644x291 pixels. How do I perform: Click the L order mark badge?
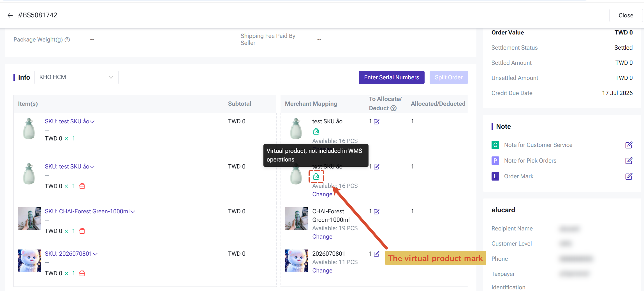[495, 176]
